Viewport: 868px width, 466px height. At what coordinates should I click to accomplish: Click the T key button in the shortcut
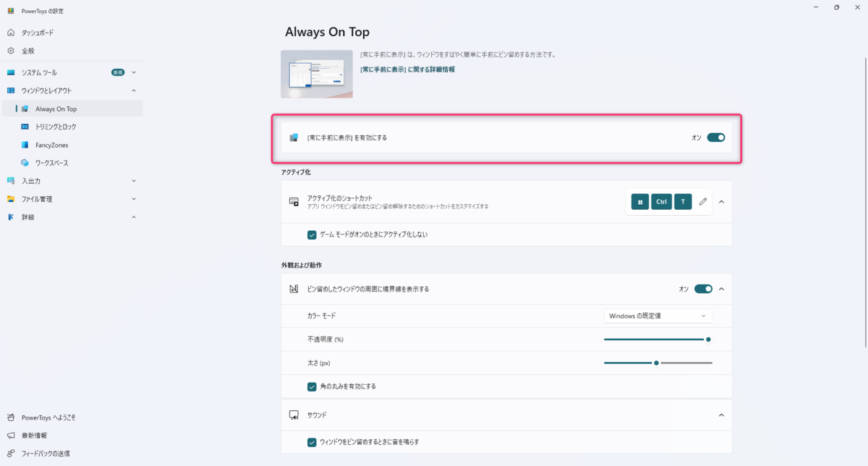coord(684,202)
